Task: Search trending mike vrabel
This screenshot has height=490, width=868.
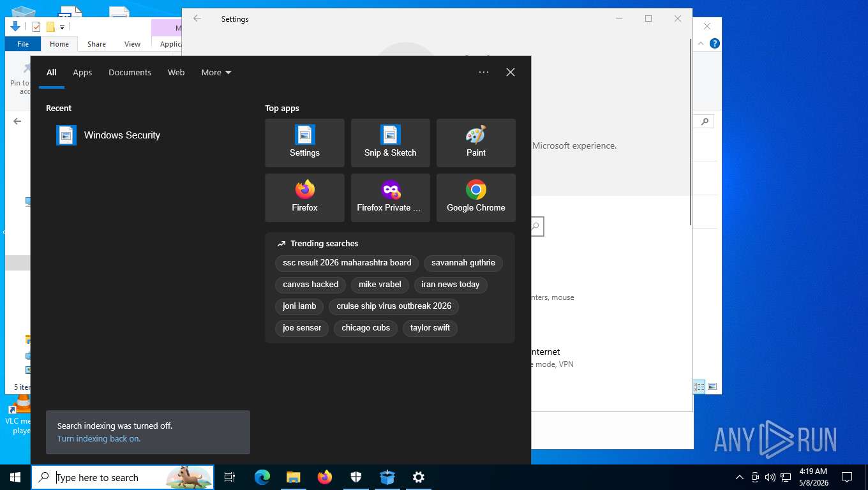Action: pyautogui.click(x=380, y=285)
